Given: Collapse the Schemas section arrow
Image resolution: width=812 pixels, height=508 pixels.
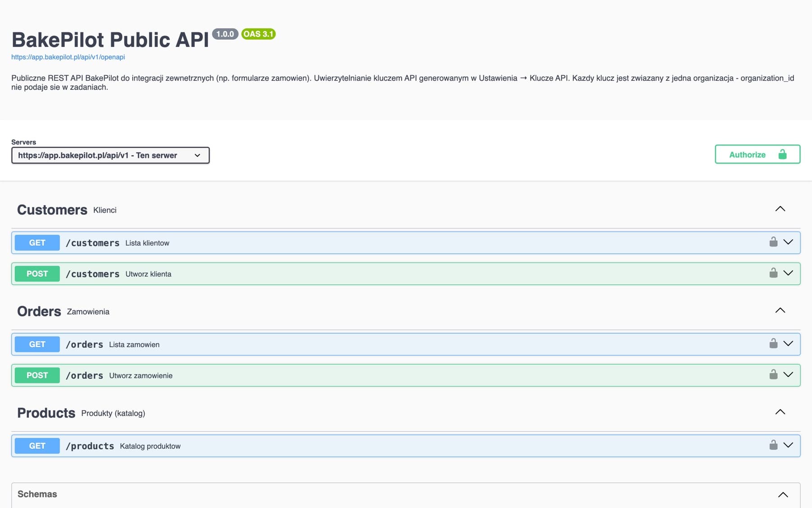Looking at the screenshot, I should [783, 495].
